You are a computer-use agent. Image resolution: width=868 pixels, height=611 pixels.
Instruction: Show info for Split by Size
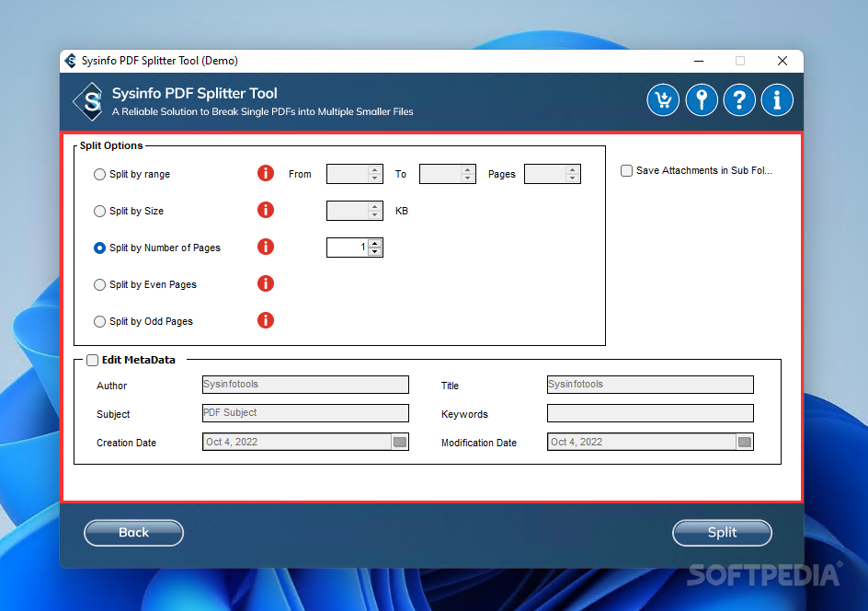click(x=266, y=210)
